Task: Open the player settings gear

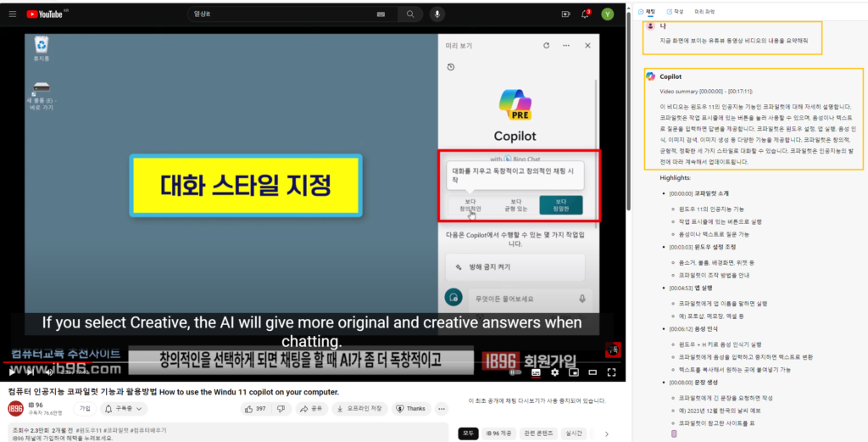Action: (554, 372)
